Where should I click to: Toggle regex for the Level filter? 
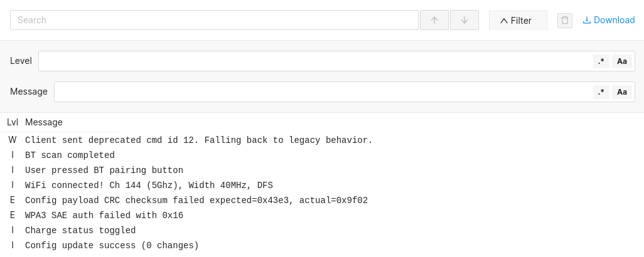(x=601, y=61)
